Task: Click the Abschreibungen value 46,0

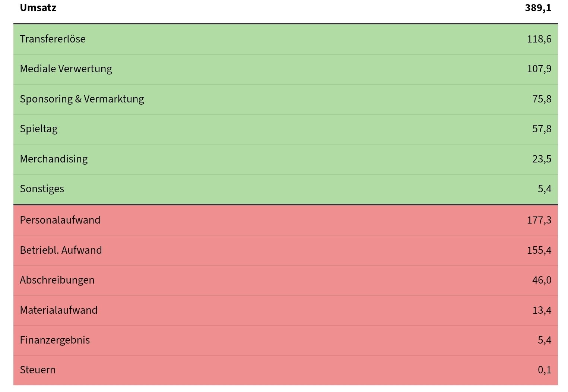Action: (542, 280)
